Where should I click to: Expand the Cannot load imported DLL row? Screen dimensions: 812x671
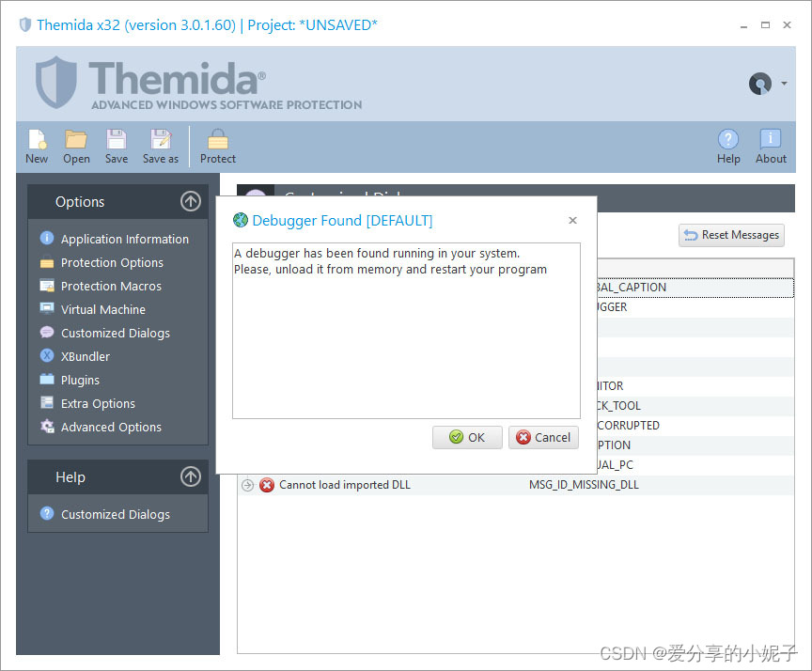click(x=247, y=485)
